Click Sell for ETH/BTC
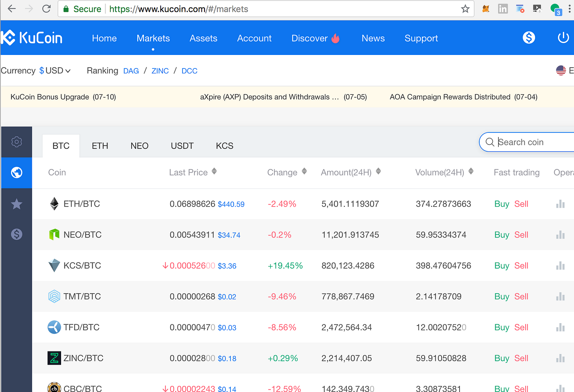The height and width of the screenshot is (392, 574). [x=521, y=204]
